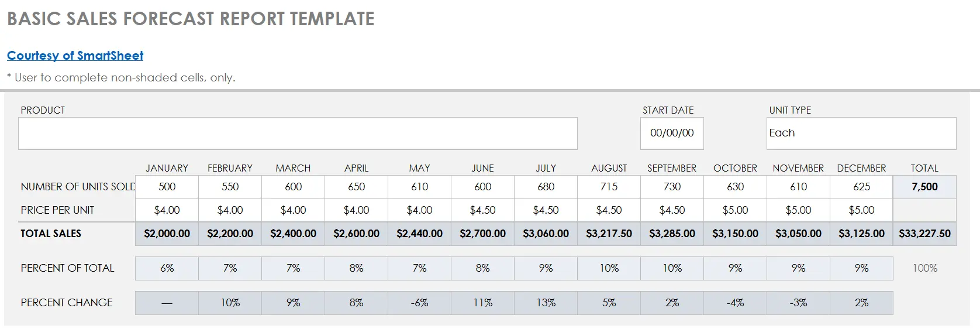Viewport: 980px width, 332px height.
Task: Click the empty PRODUCT input field
Action: tap(298, 134)
